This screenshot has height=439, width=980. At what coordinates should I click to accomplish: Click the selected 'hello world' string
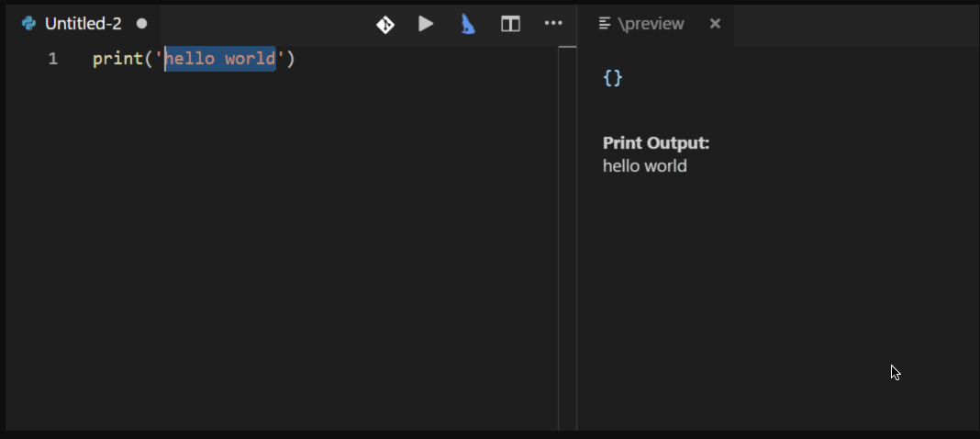(x=220, y=60)
